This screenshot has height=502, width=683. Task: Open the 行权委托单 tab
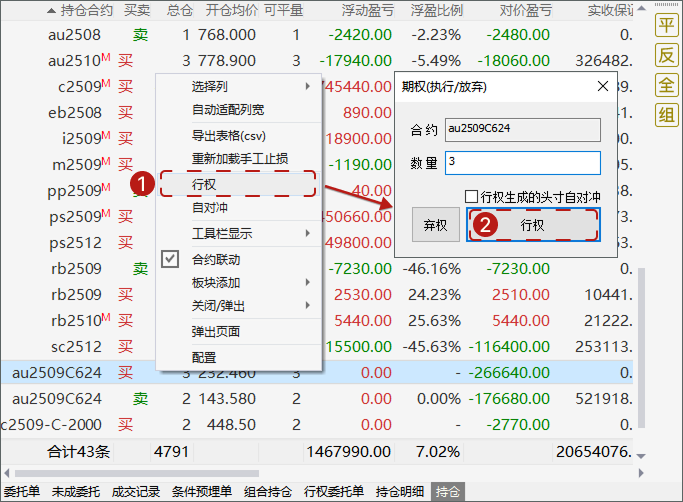point(335,492)
